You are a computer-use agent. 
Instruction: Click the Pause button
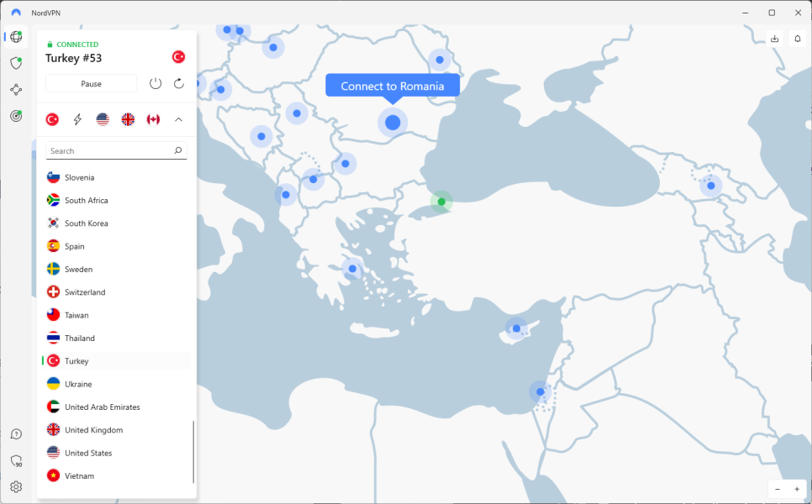(91, 83)
